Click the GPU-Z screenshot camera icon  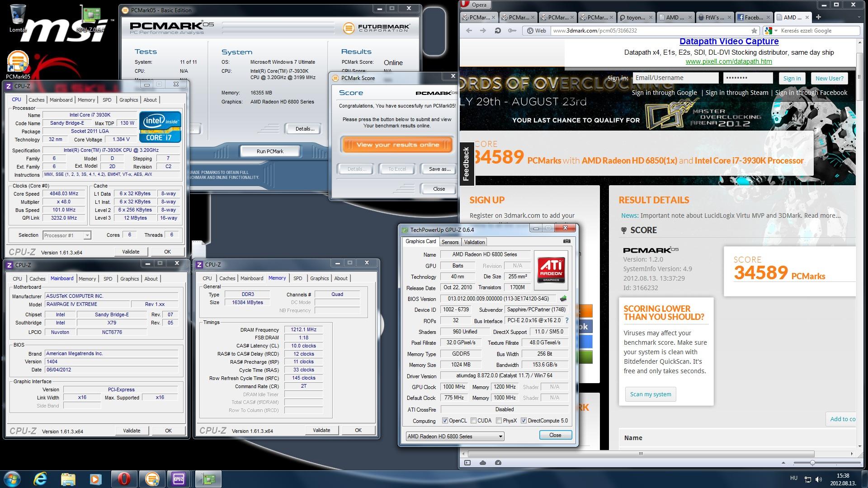(566, 241)
